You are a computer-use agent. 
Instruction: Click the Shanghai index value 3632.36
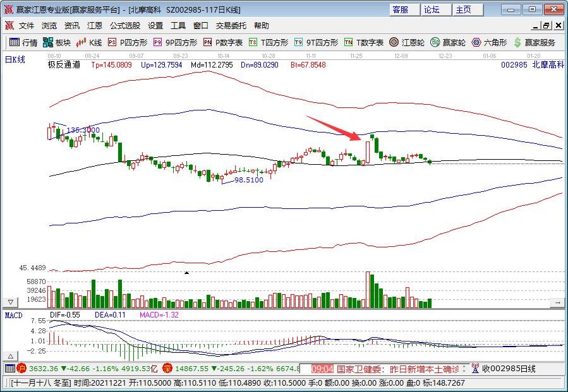tap(44, 369)
